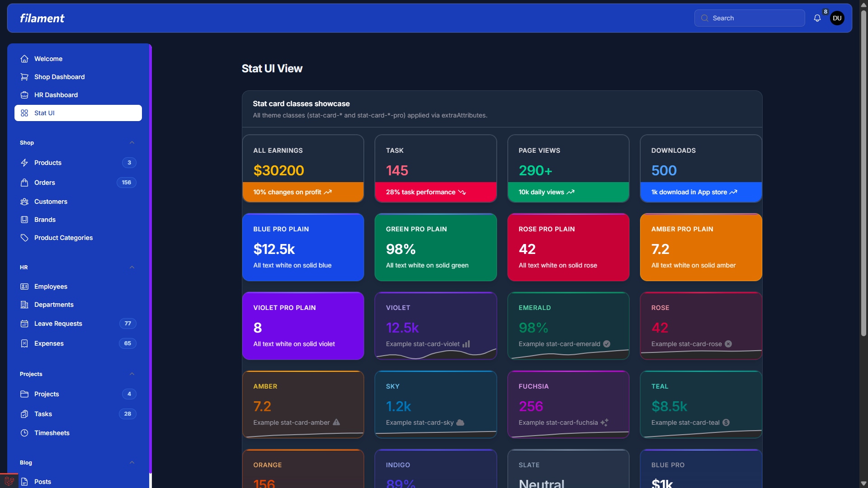Click the '$30200' earnings value

click(278, 170)
